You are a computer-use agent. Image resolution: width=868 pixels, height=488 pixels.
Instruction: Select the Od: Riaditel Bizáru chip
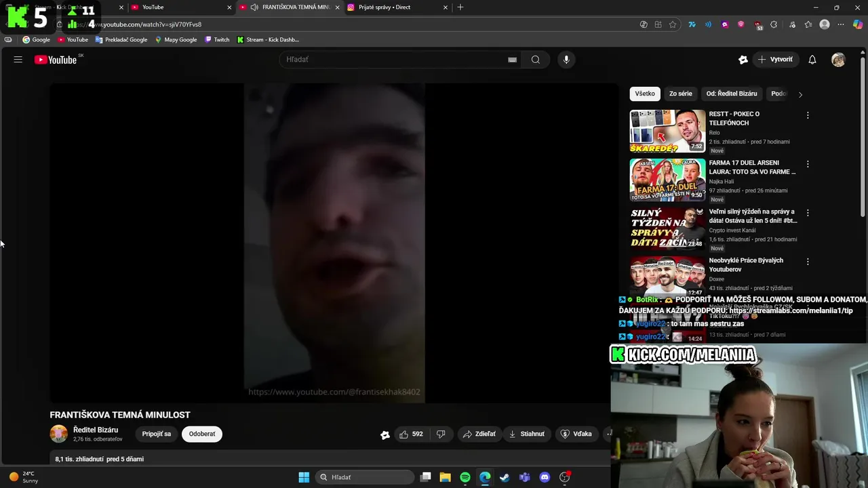(732, 94)
